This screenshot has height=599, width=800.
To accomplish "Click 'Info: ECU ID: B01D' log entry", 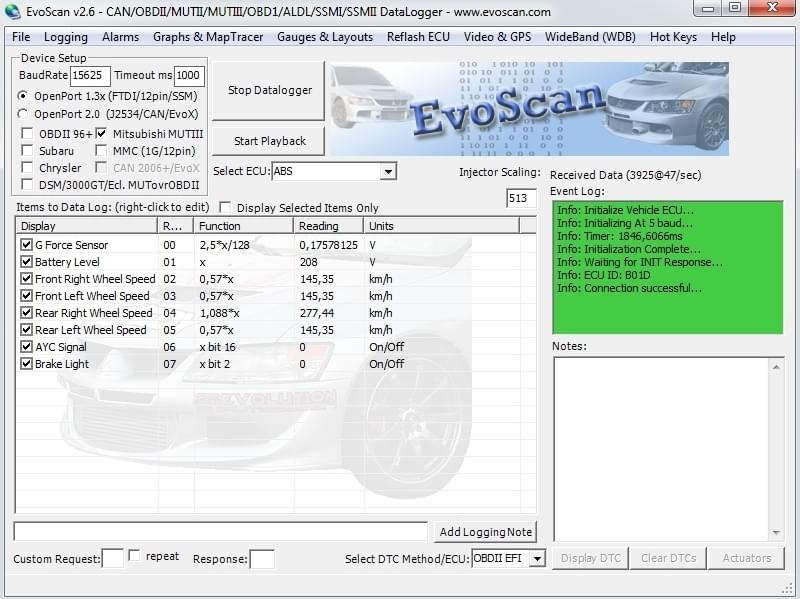I will click(x=604, y=275).
